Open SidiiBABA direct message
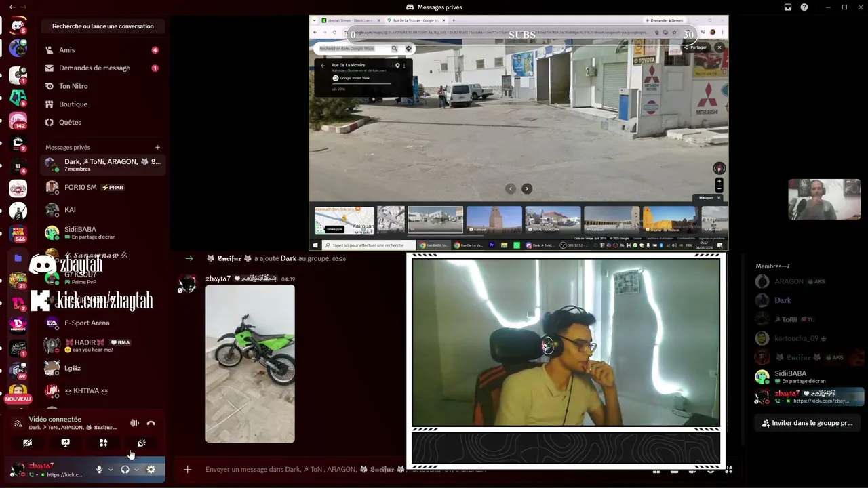Screen dimensions: 868x488 (102, 232)
